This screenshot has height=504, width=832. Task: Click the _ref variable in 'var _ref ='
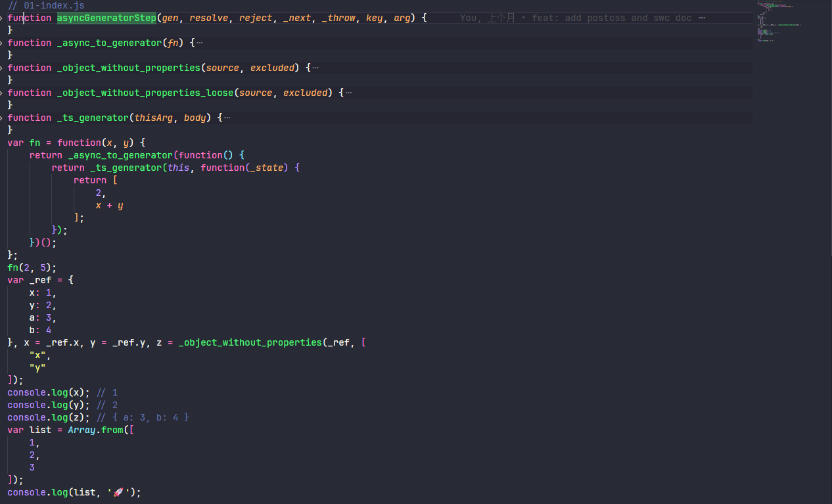point(40,280)
